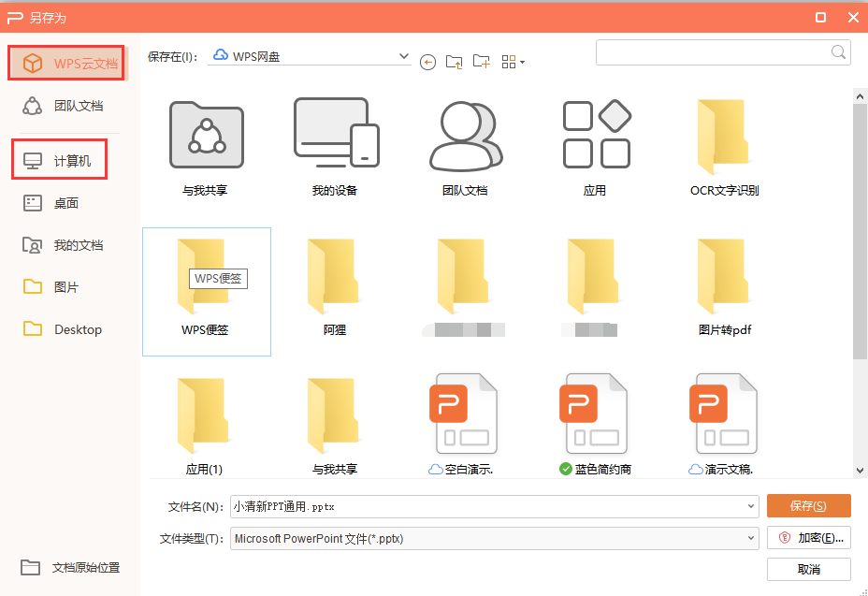
Task: Click the search magnifier icon
Action: pyautogui.click(x=838, y=52)
